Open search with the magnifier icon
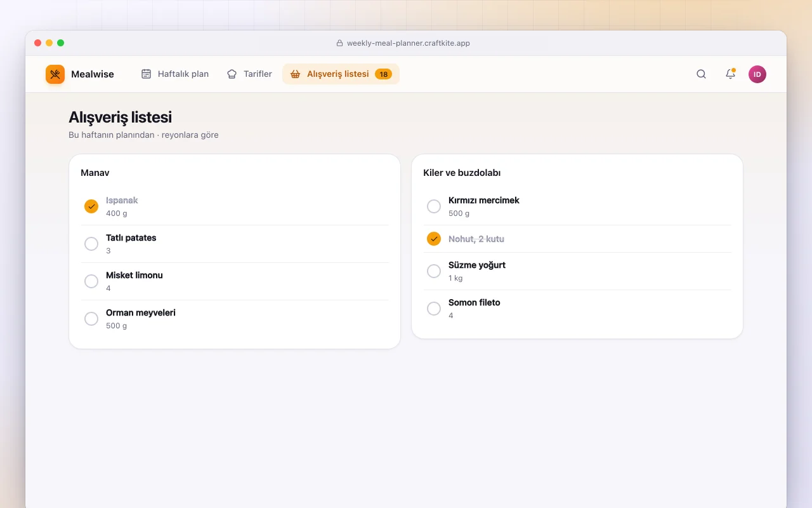Screen dimensions: 812x508 (x=701, y=74)
